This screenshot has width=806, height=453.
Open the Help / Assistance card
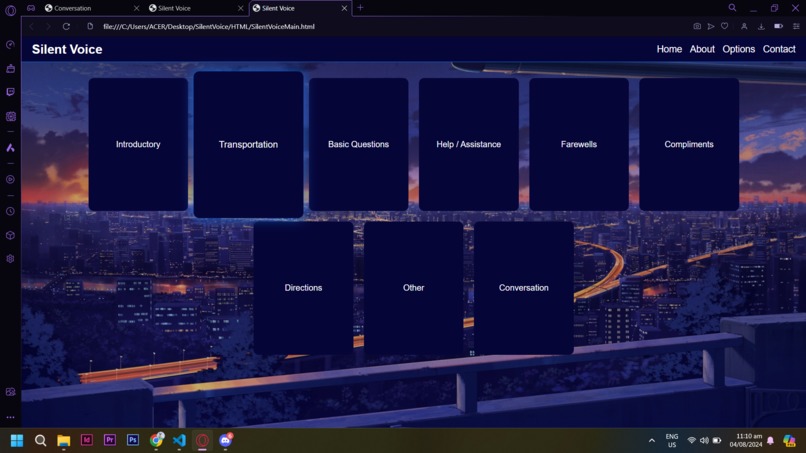click(x=469, y=144)
